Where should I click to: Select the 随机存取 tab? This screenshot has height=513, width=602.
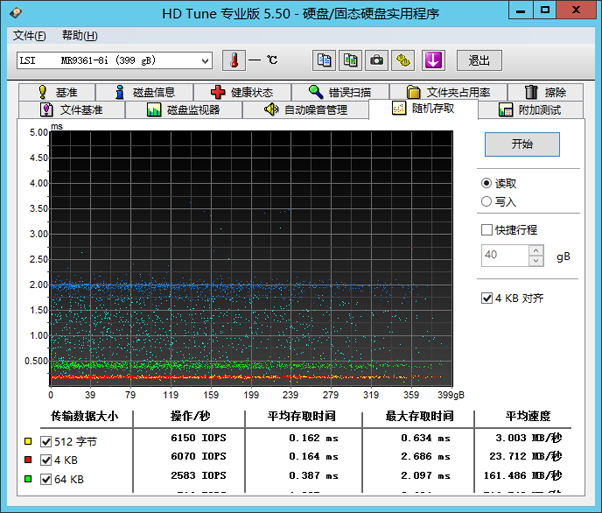[x=423, y=109]
